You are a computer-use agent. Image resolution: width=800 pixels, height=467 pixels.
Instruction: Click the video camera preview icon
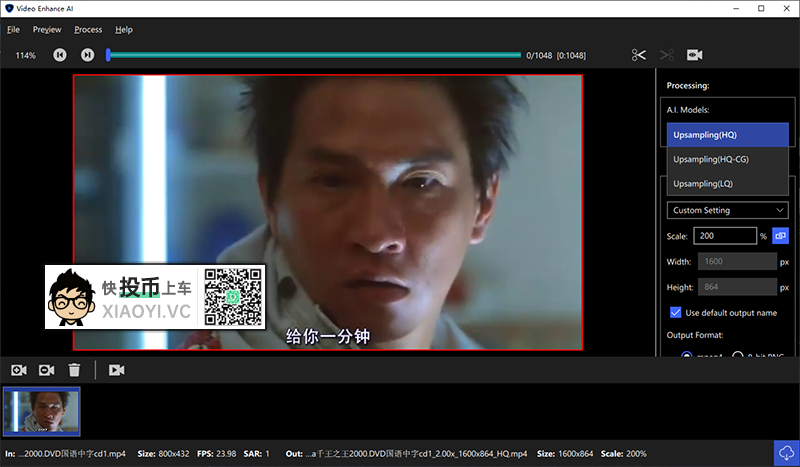pos(694,55)
